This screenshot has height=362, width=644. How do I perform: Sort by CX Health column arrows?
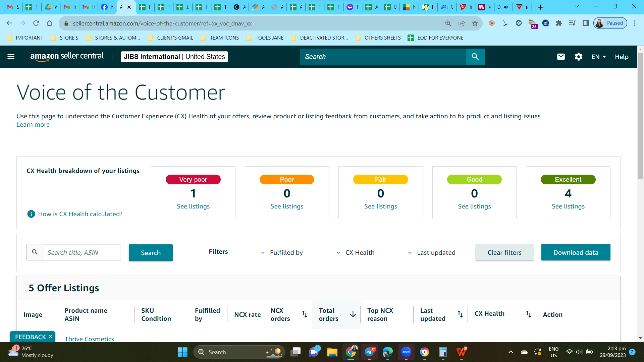529,314
